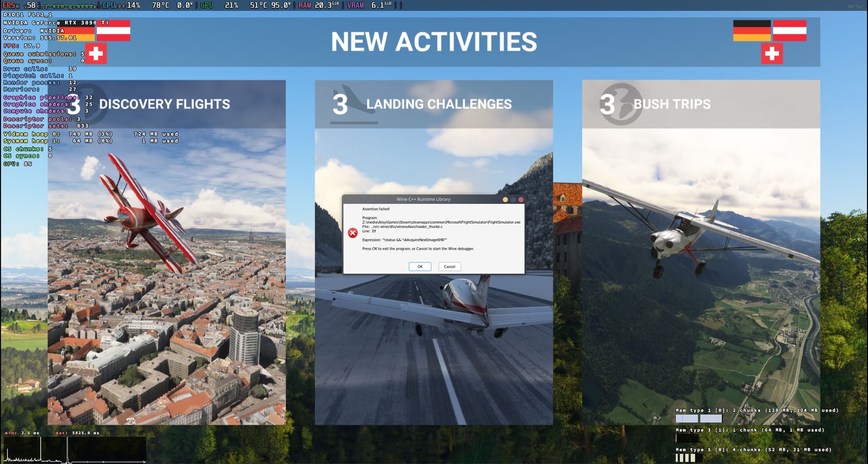Click the 'Render passes: 12' overlay line
868x464 pixels.
(40, 83)
